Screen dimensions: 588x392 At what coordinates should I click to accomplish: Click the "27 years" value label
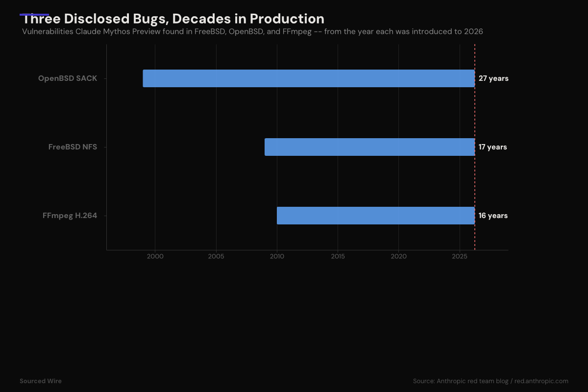[x=493, y=78]
